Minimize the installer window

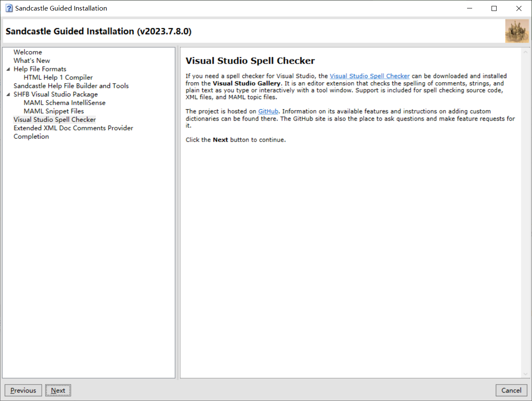point(470,8)
